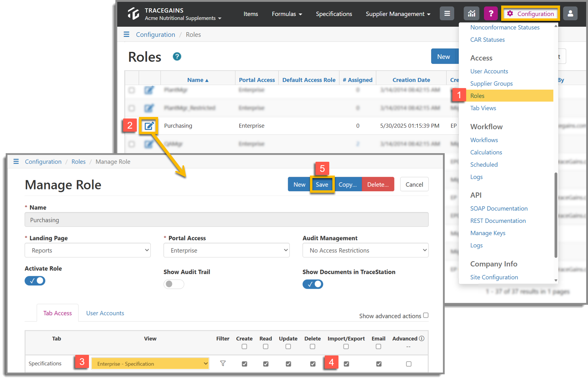Check the Show advanced actions checkbox
The width and height of the screenshot is (588, 380).
(x=426, y=315)
